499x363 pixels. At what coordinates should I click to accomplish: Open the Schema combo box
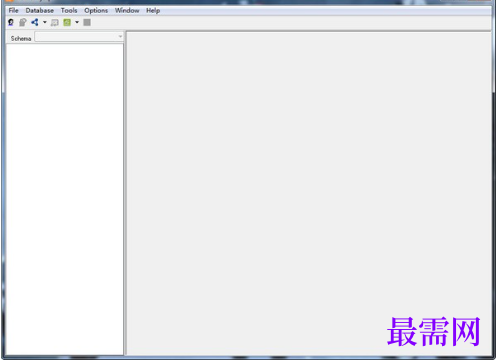[x=79, y=36]
